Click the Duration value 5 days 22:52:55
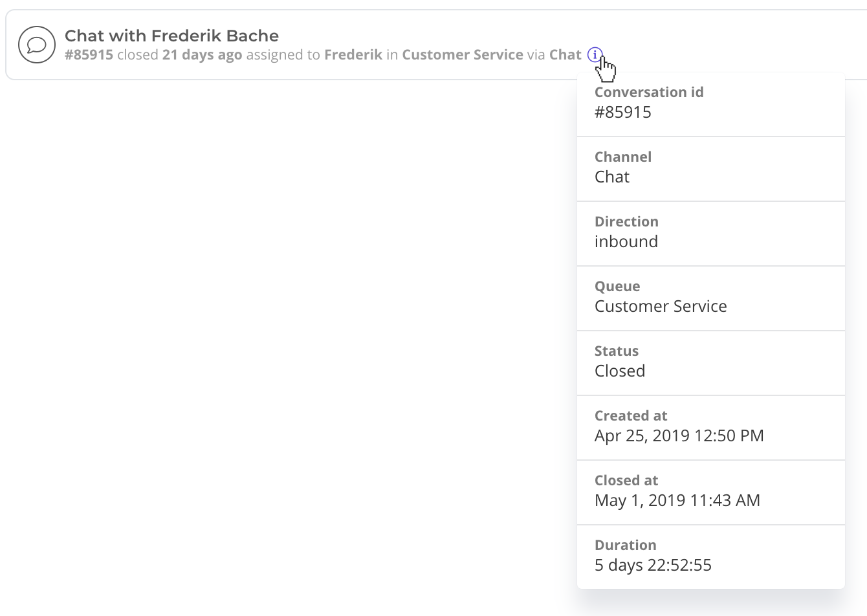 click(653, 565)
